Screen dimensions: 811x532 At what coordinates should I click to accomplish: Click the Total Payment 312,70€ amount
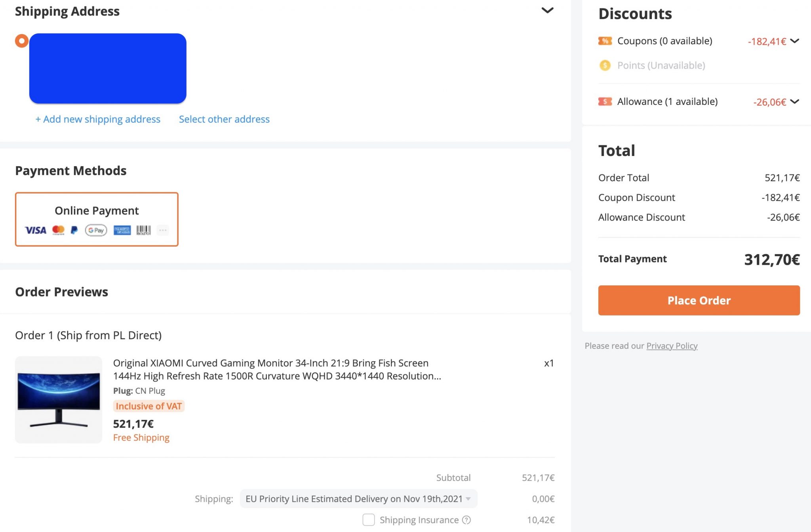point(772,260)
